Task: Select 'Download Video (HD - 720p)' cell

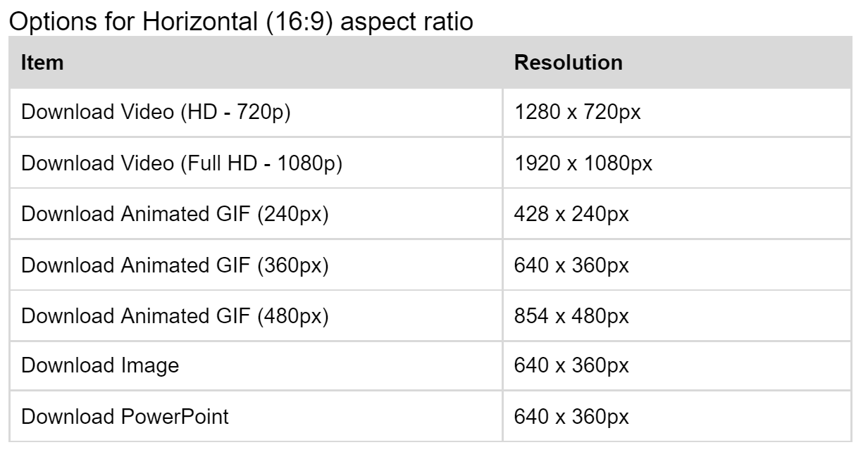Action: (156, 112)
